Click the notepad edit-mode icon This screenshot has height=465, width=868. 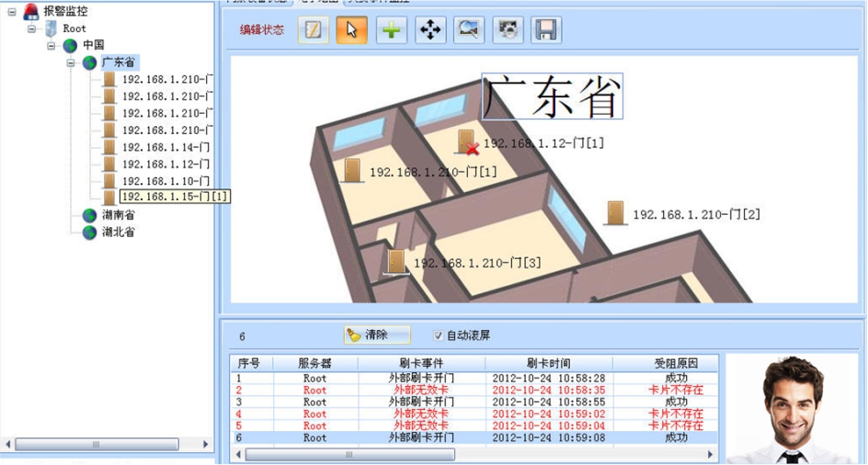click(314, 29)
